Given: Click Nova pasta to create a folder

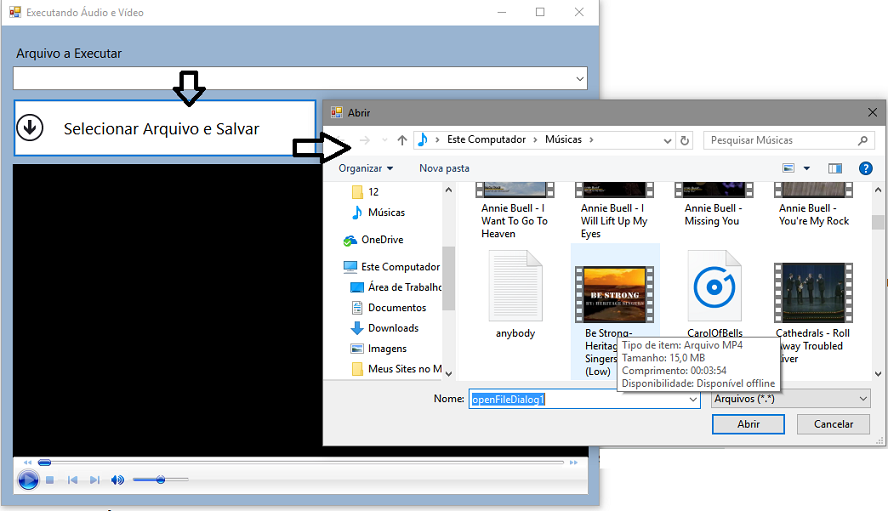Looking at the screenshot, I should pyautogui.click(x=444, y=168).
